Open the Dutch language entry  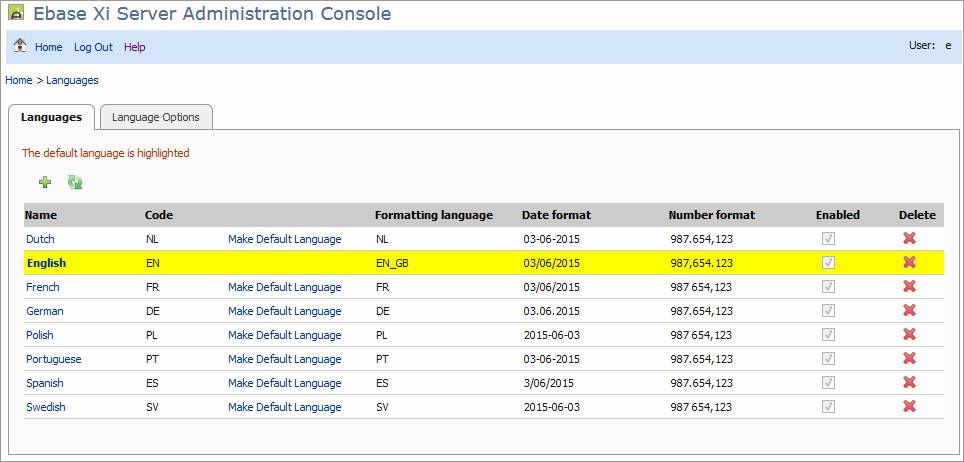(x=40, y=239)
